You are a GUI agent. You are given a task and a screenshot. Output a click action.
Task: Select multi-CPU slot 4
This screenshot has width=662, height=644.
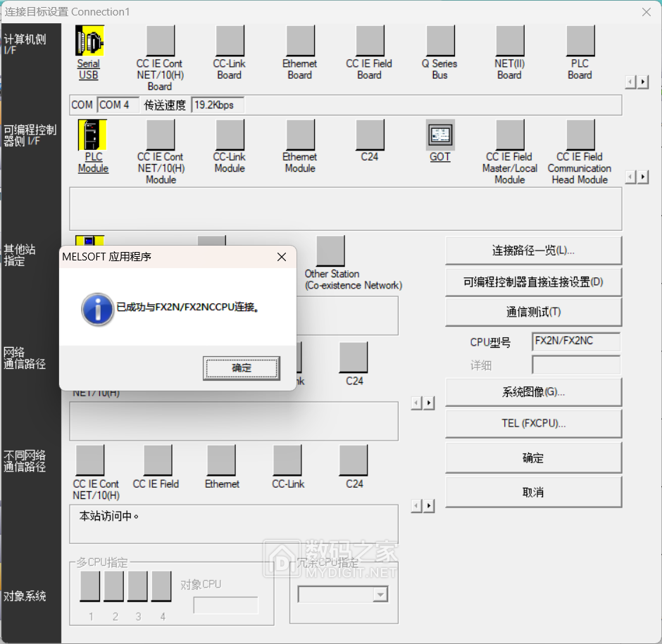161,586
